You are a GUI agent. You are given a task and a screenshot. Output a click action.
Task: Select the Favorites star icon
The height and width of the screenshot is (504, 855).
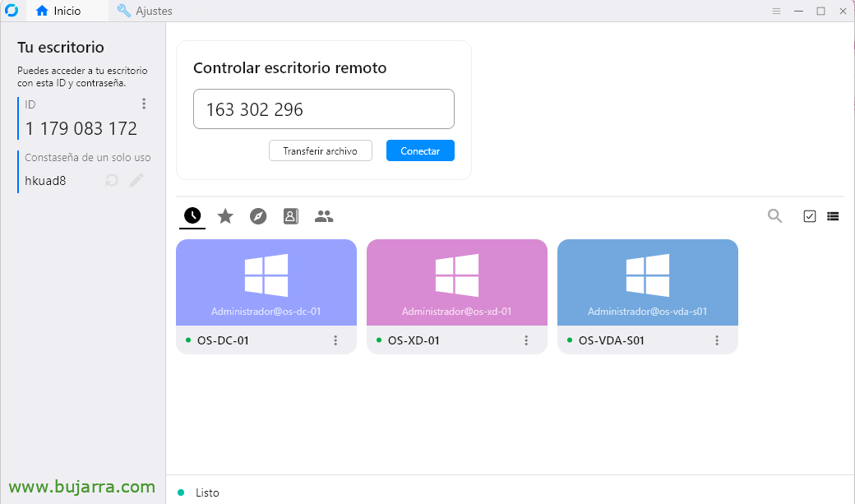pyautogui.click(x=224, y=215)
